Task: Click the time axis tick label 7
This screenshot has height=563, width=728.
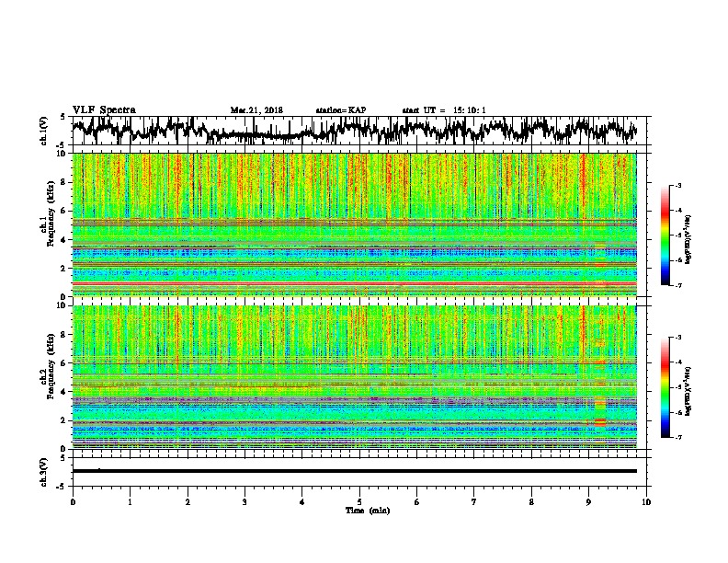Action: (x=474, y=502)
